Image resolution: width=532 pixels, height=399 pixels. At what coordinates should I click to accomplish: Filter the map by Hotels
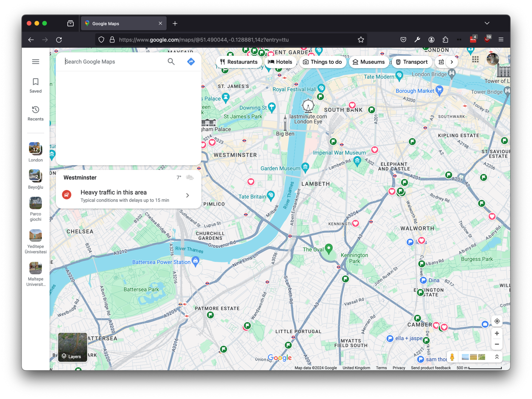tap(280, 62)
